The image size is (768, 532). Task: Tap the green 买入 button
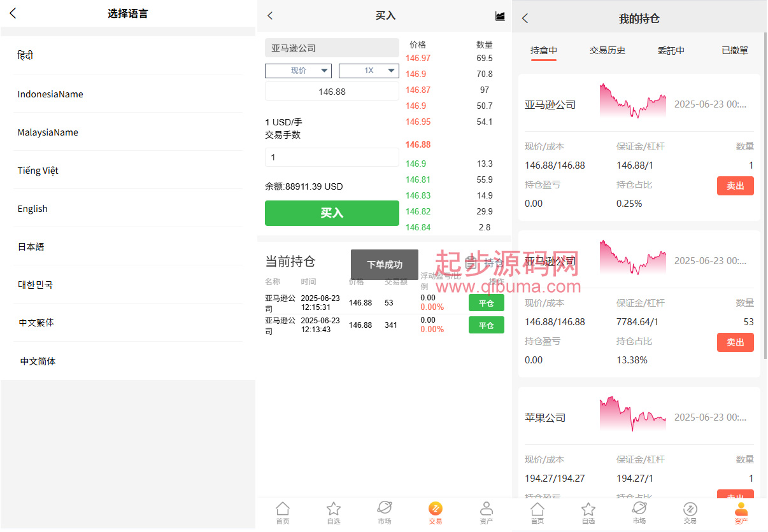point(332,213)
